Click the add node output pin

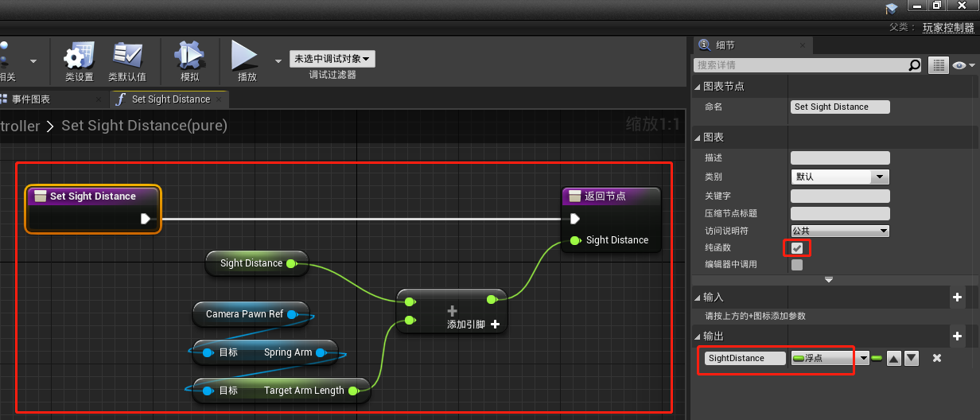(x=492, y=299)
